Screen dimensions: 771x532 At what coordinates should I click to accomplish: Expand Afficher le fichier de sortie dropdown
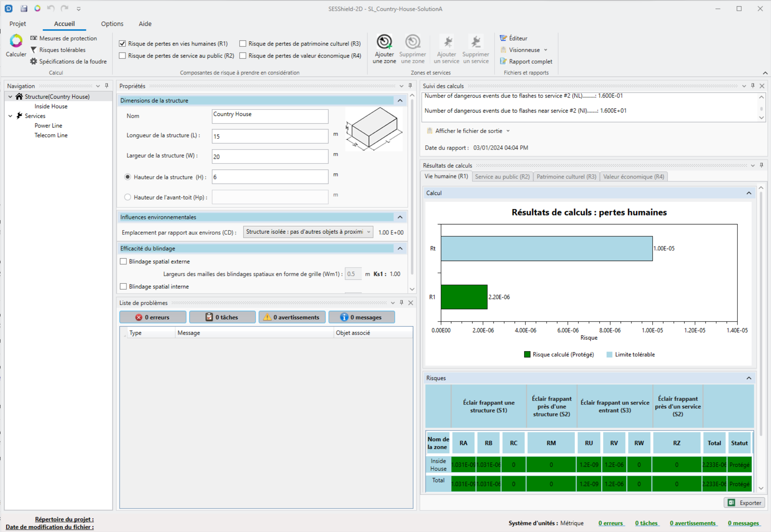tap(508, 131)
